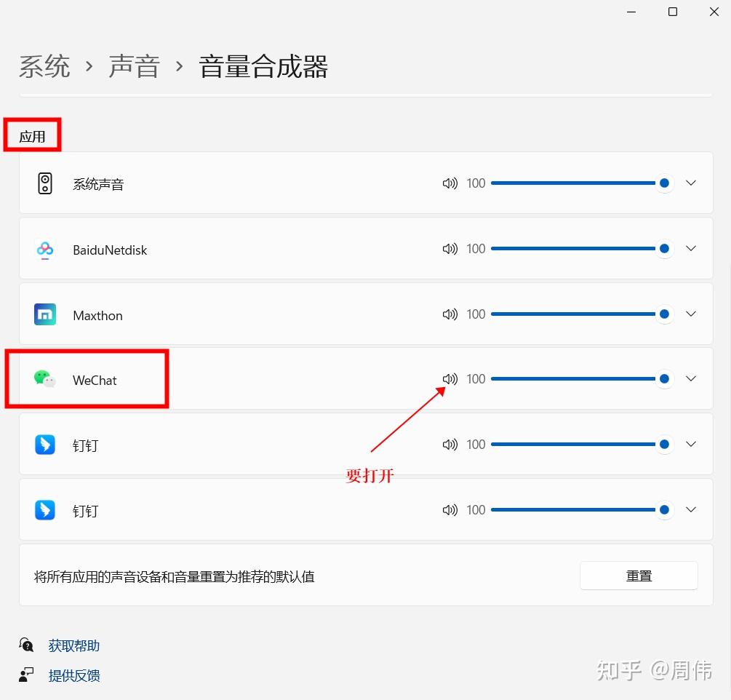Mute BaiduNetdisk using its speaker icon
The height and width of the screenshot is (700, 731).
click(450, 249)
